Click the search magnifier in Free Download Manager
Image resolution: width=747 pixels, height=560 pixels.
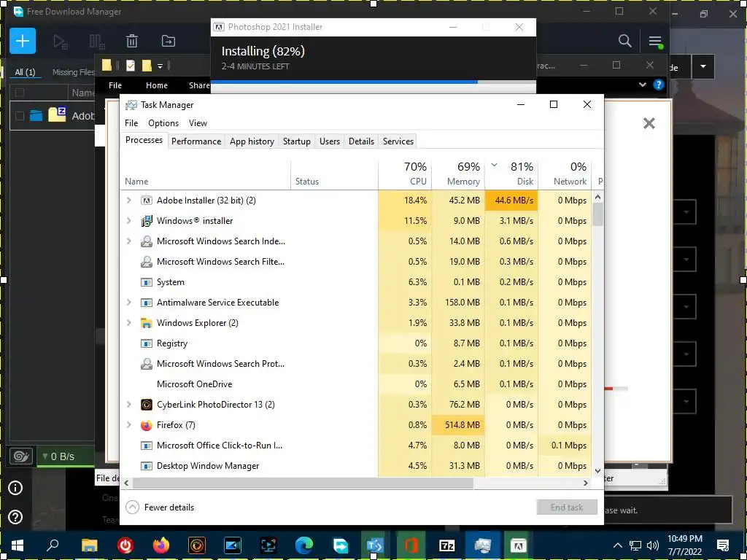[624, 41]
